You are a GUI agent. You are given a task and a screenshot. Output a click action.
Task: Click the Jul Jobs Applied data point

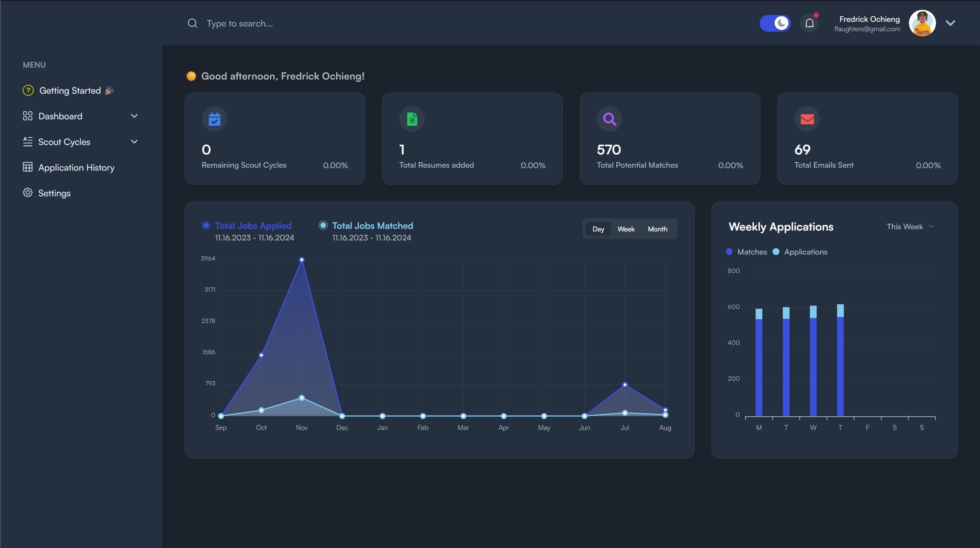pyautogui.click(x=625, y=385)
